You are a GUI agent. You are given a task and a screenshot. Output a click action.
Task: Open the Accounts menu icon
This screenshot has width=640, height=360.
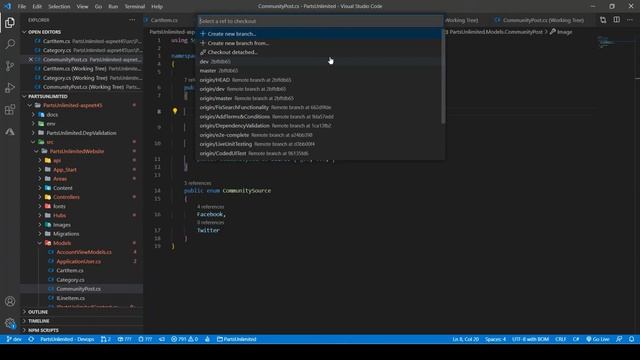[x=10, y=301]
